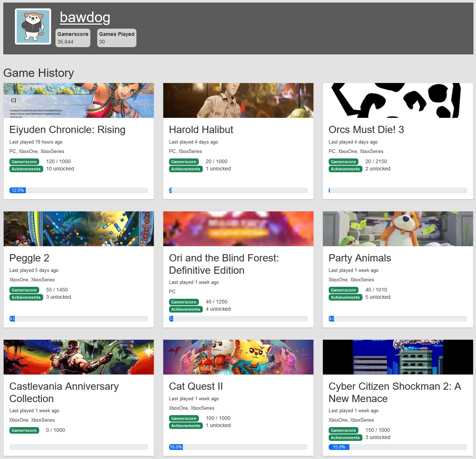Viewport: 476px width, 459px height.
Task: Click the Eiyuden Chronicle 12.0% progress bar
Action: 79,190
